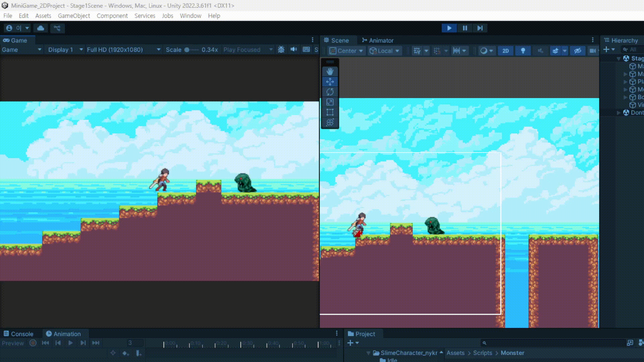The width and height of the screenshot is (644, 362).
Task: Open the GameObject menu
Action: click(x=74, y=16)
